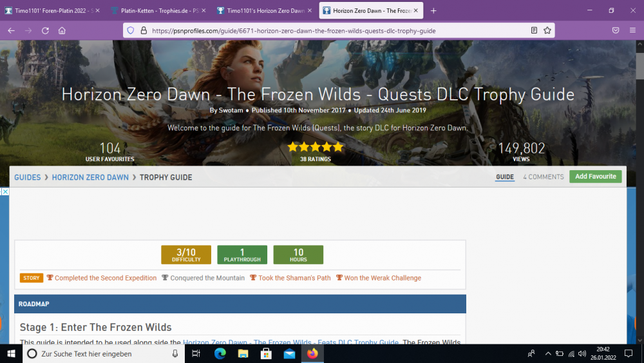The width and height of the screenshot is (644, 363).
Task: Go to the browser Home page icon
Action: pyautogui.click(x=62, y=30)
